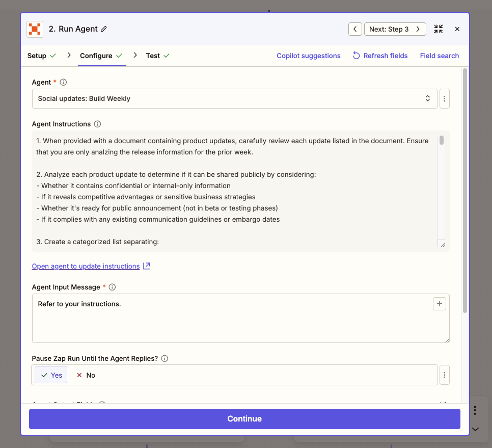Shrink the editor with the collapse icon
The height and width of the screenshot is (448, 492).
tap(438, 29)
